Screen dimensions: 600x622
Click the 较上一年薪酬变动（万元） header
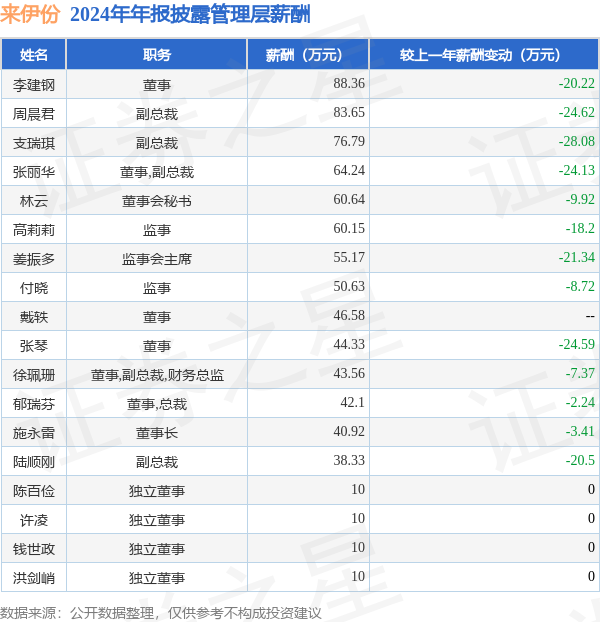pos(484,55)
